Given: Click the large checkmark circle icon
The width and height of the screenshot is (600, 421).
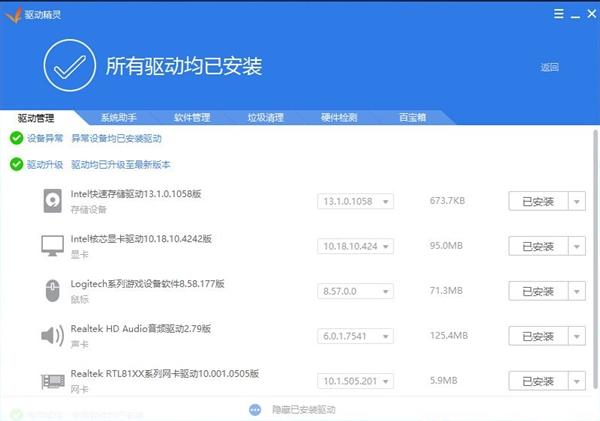Looking at the screenshot, I should (69, 65).
